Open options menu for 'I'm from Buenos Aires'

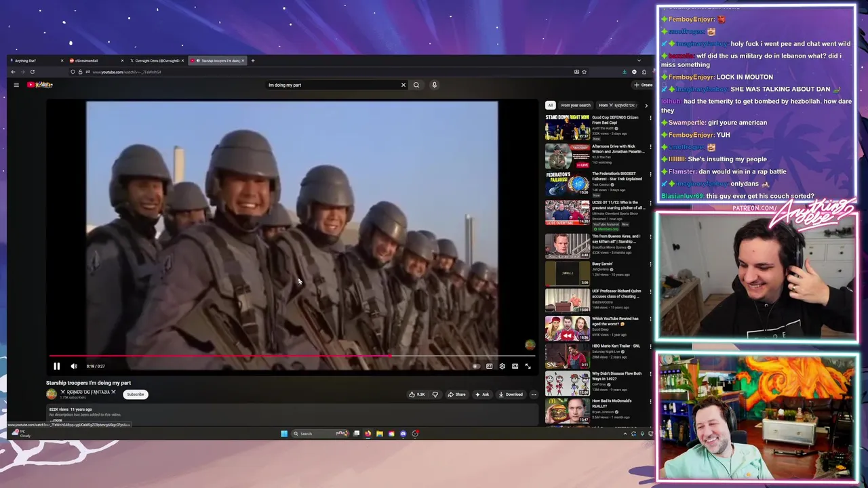coord(650,237)
